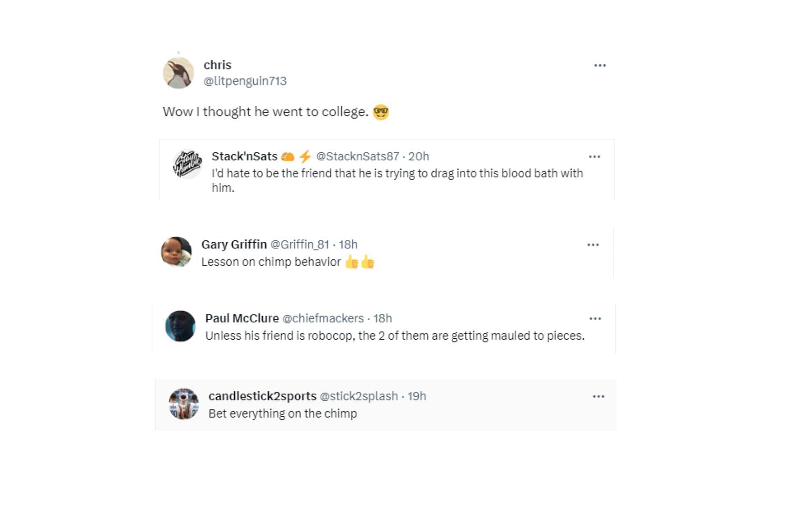Click the 20h timestamp on quoted tweet
The width and height of the screenshot is (812, 508).
(418, 157)
